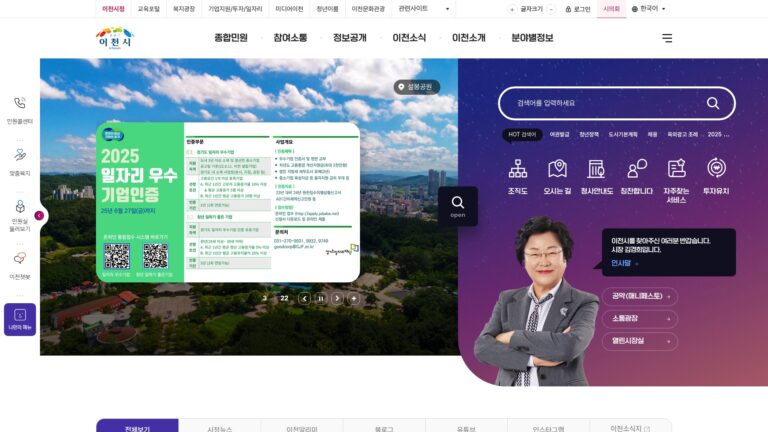Open the hamburger full menu icon
The height and width of the screenshot is (432, 768).
coord(667,38)
